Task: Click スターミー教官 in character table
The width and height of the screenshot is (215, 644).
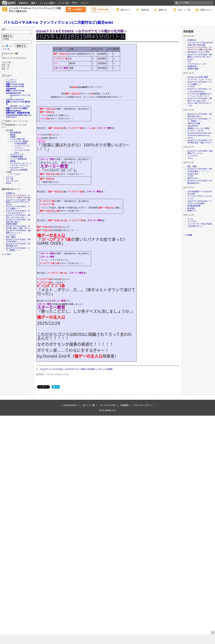Action: (61, 68)
